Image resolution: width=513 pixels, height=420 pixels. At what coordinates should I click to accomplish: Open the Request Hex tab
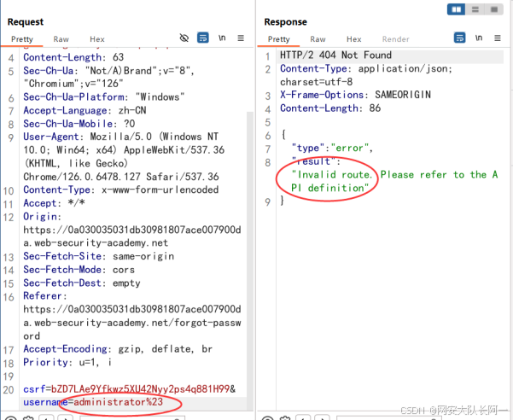97,39
